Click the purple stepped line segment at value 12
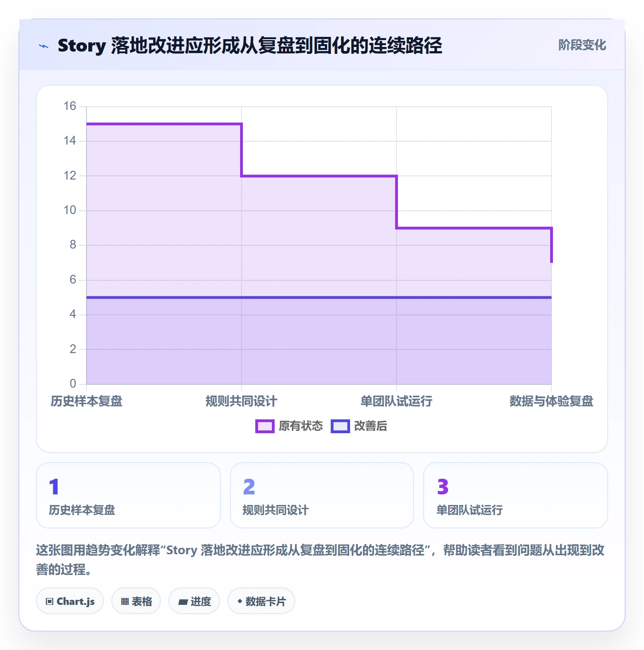The width and height of the screenshot is (644, 650). click(x=319, y=176)
